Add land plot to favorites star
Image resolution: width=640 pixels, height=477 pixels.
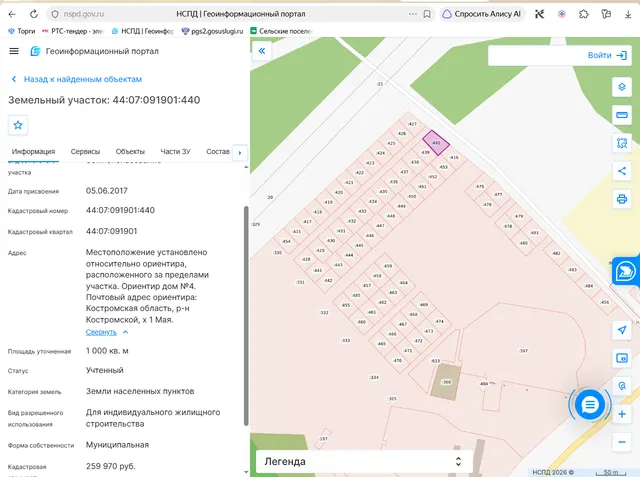(x=18, y=125)
